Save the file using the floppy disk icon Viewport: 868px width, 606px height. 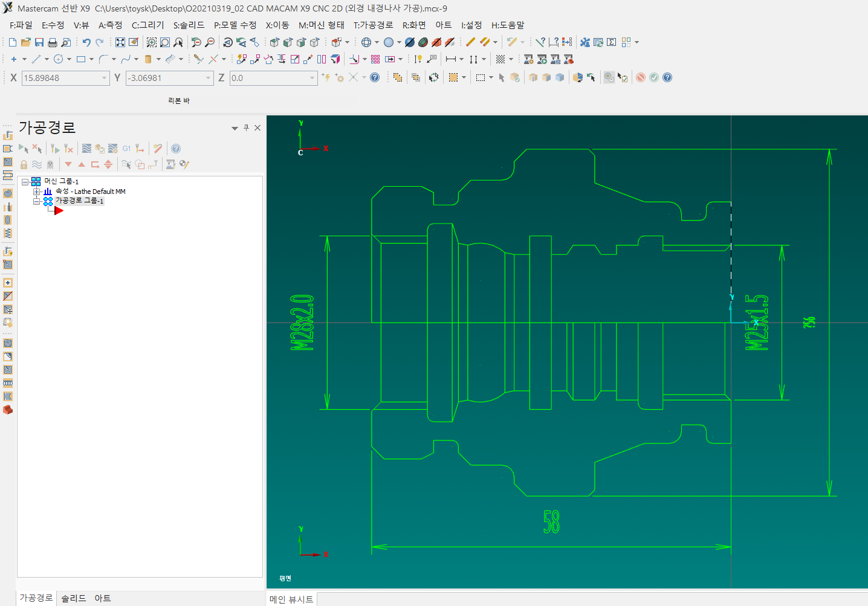point(39,42)
